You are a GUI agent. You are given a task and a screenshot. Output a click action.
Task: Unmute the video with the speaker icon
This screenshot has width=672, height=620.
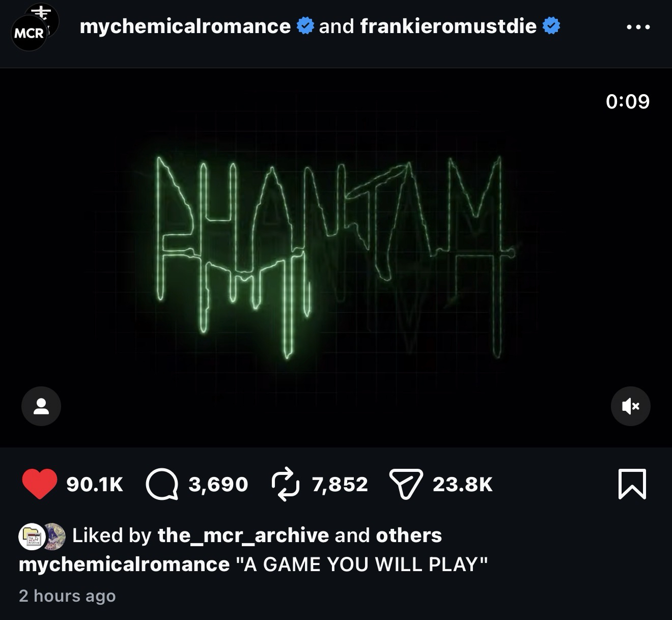630,406
